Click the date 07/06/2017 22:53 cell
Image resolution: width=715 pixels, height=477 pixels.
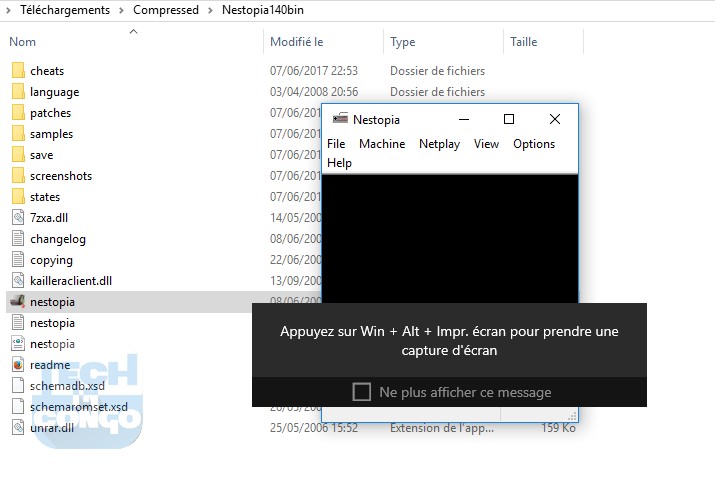[x=314, y=71]
